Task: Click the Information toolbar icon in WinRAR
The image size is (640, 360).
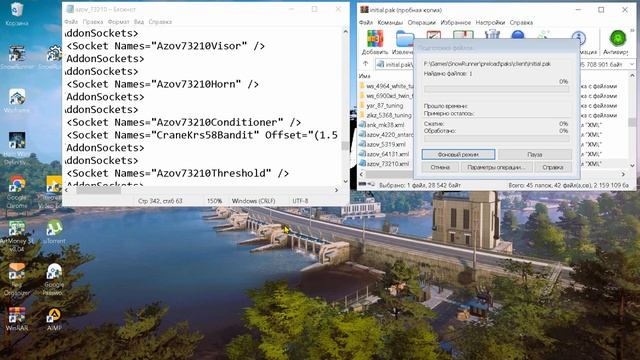Action: [579, 39]
